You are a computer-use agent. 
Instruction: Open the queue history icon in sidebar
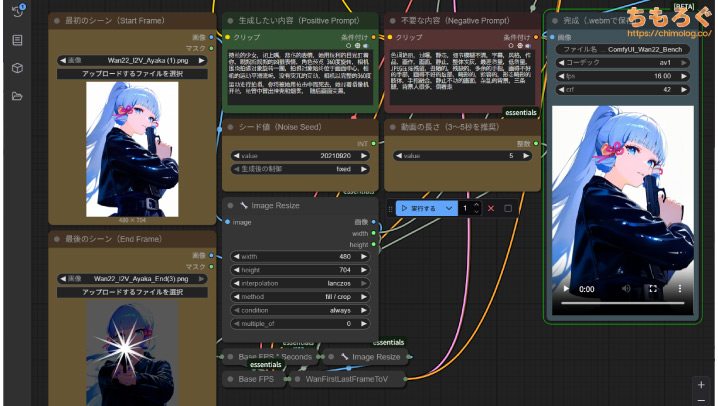tap(17, 11)
